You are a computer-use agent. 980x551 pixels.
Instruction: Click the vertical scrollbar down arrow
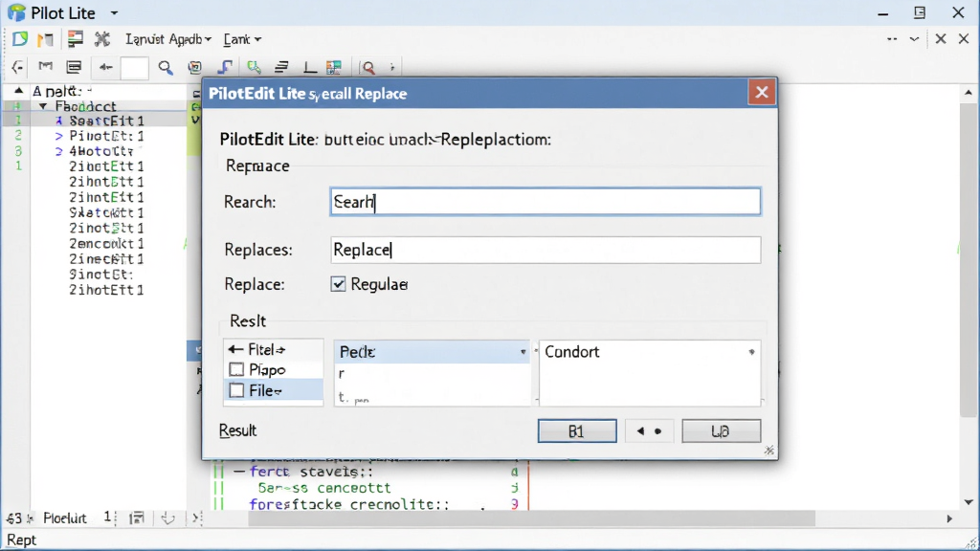tap(969, 502)
